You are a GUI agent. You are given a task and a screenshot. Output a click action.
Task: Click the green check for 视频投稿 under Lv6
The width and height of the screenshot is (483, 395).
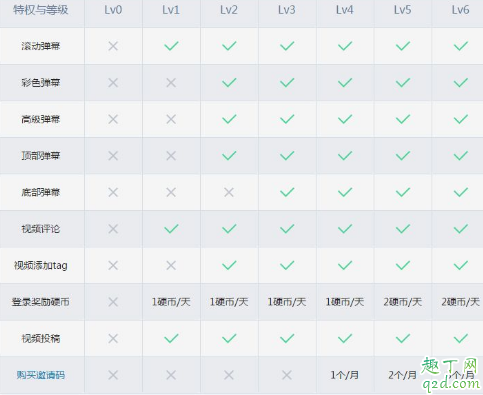[x=461, y=339]
